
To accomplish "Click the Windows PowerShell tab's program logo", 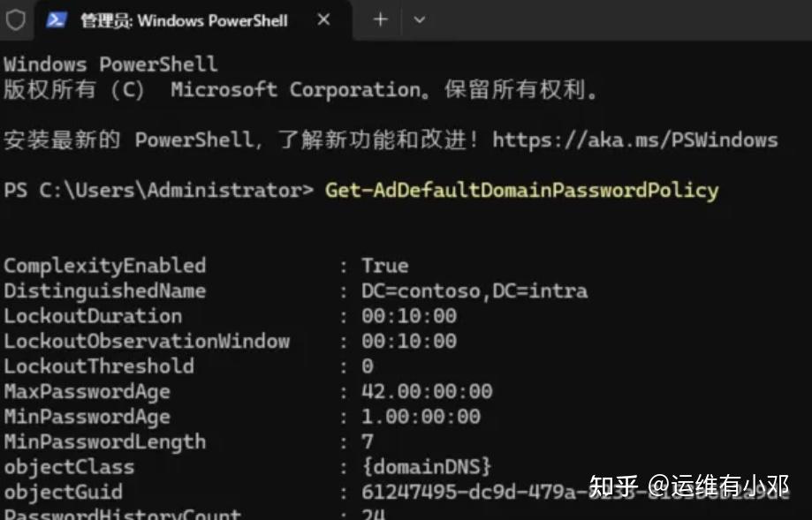I will [54, 19].
